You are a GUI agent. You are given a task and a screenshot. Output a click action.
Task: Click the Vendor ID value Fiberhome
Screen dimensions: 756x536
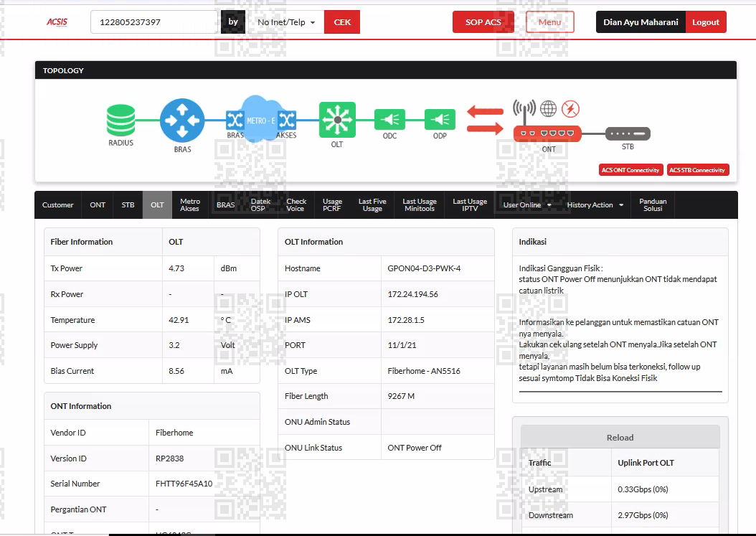pos(174,433)
